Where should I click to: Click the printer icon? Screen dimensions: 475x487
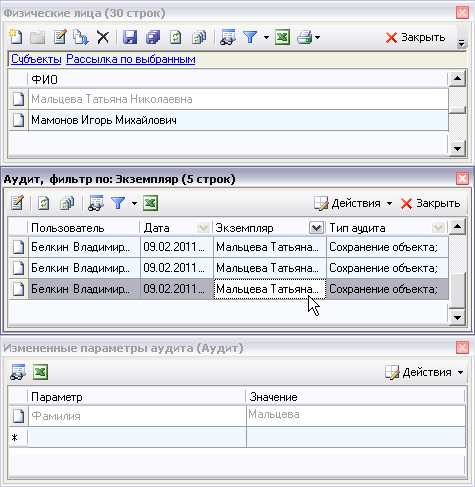pos(305,37)
